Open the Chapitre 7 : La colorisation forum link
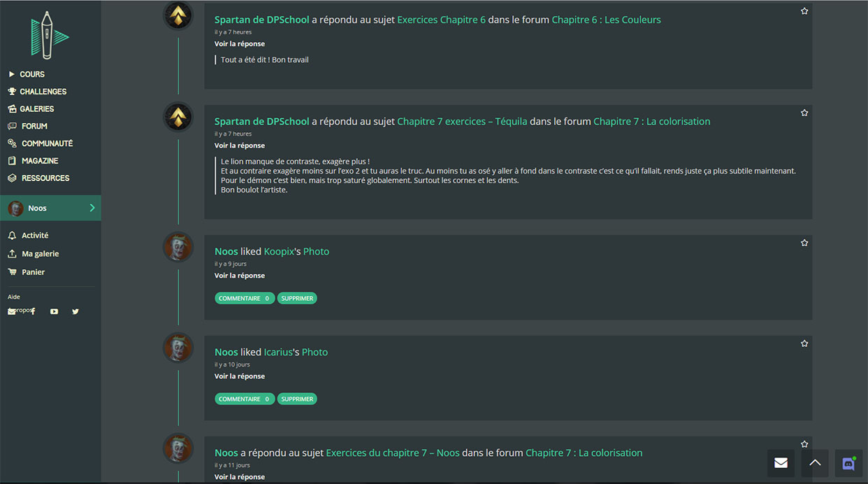Viewport: 868px width, 484px height. click(x=651, y=121)
